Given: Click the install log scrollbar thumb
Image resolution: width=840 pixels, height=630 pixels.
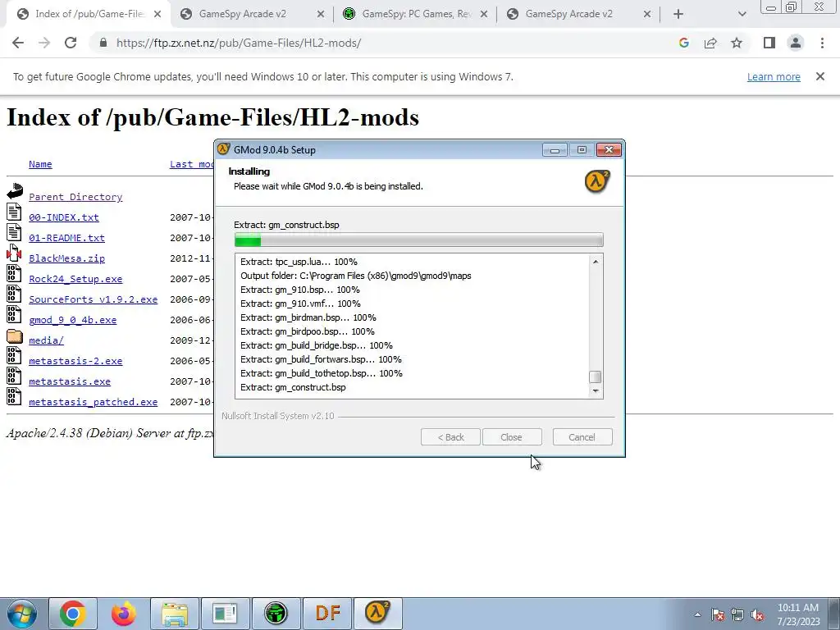Looking at the screenshot, I should point(596,377).
